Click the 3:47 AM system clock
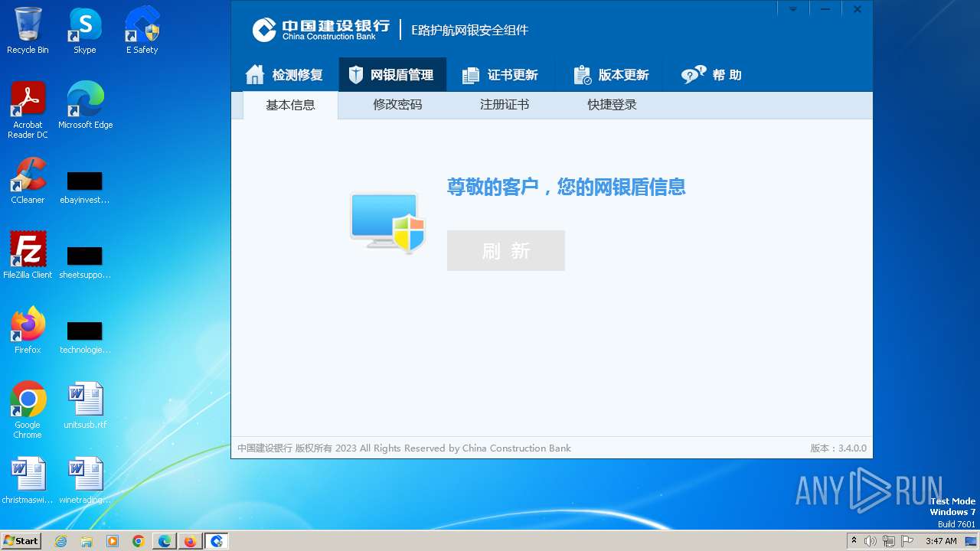This screenshot has height=551, width=980. click(941, 541)
